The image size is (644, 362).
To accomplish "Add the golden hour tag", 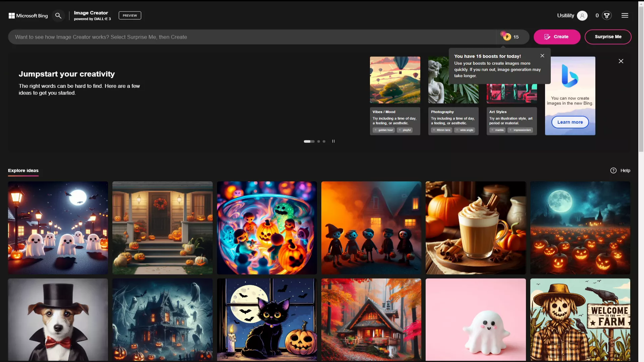I will 384,130.
